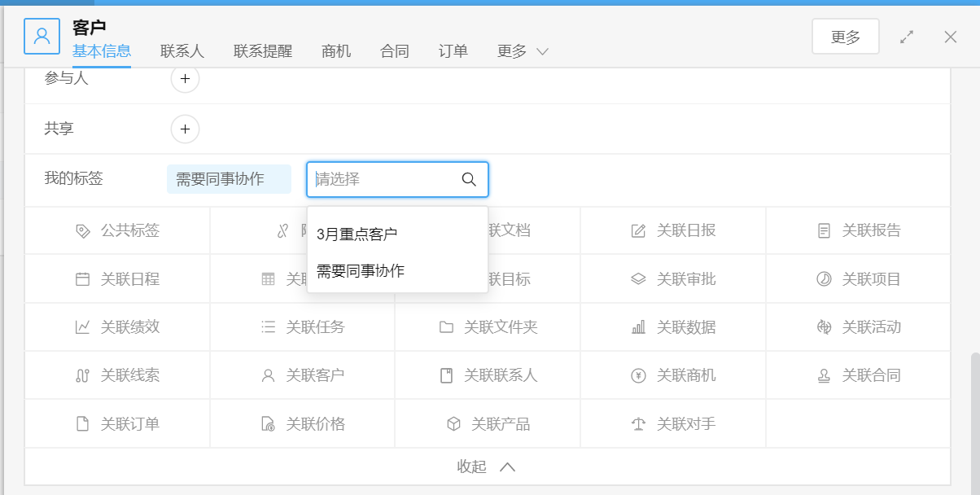The image size is (980, 495).
Task: Choose 3月重点客户 from tag dropdown
Action: [x=357, y=234]
